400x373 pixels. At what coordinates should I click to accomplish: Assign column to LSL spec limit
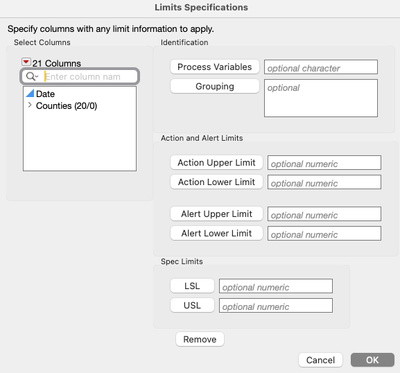(x=192, y=286)
